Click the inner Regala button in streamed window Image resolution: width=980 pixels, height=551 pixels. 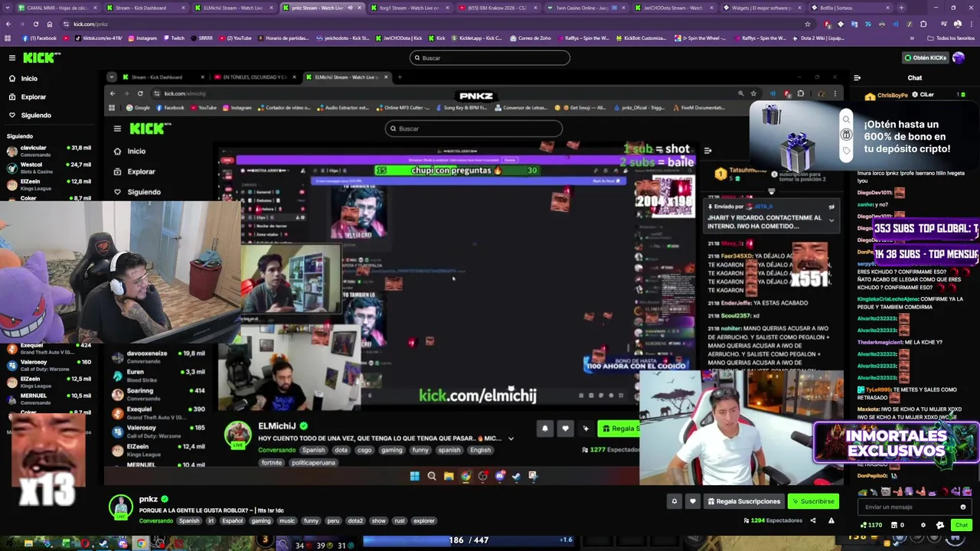(620, 429)
